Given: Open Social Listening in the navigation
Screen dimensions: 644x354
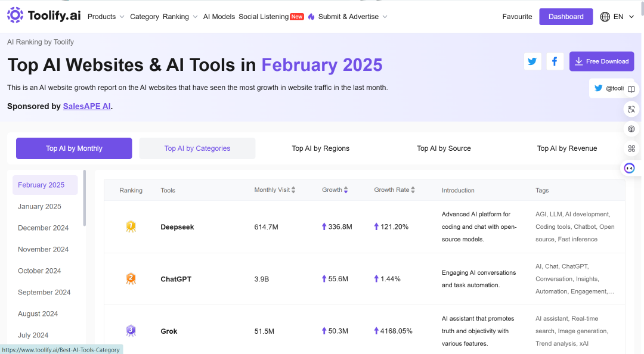Looking at the screenshot, I should click(264, 17).
